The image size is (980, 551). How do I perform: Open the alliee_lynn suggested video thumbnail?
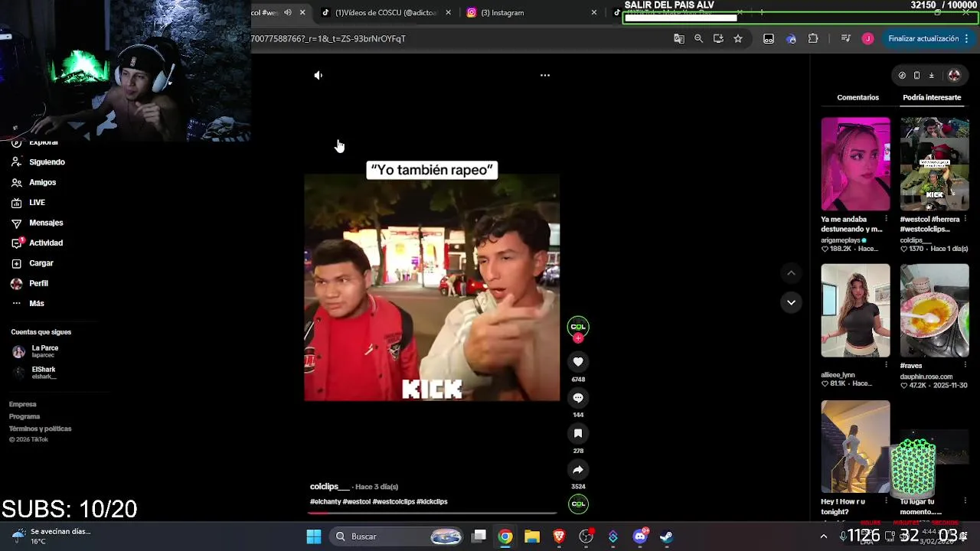click(x=856, y=311)
